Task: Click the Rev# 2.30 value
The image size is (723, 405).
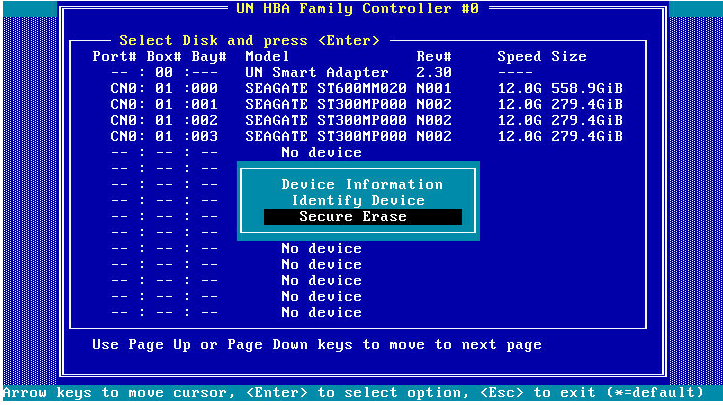Action: (x=434, y=72)
